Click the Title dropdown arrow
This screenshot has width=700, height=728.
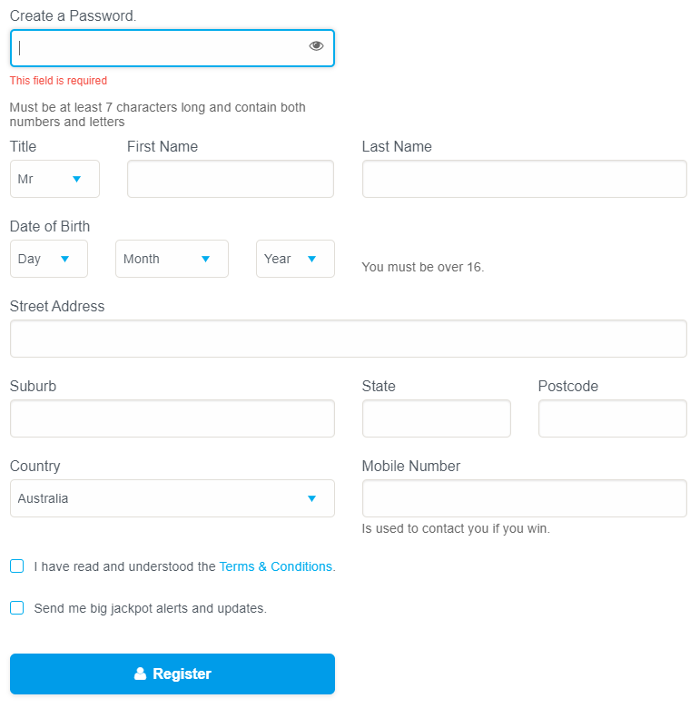click(76, 179)
